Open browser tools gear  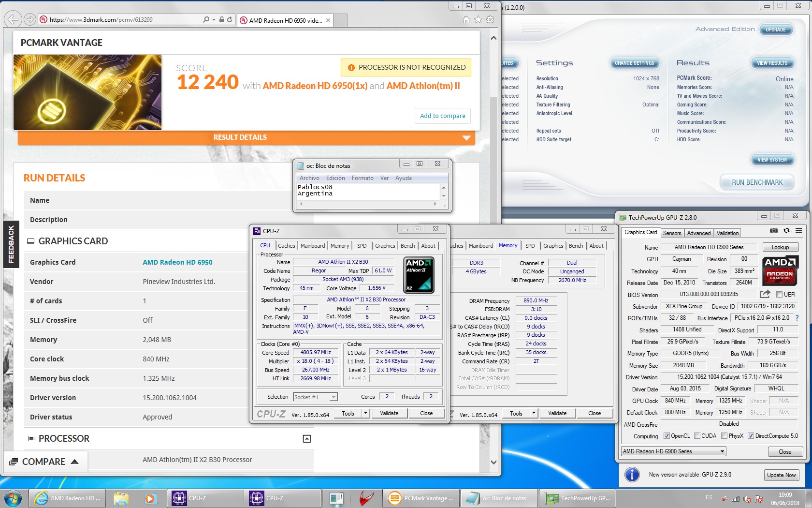pos(490,20)
